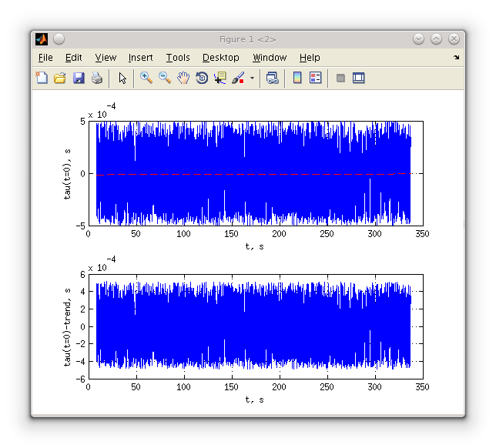Toggle the Insert Legend button
This screenshot has width=496, height=448.
pyautogui.click(x=316, y=78)
